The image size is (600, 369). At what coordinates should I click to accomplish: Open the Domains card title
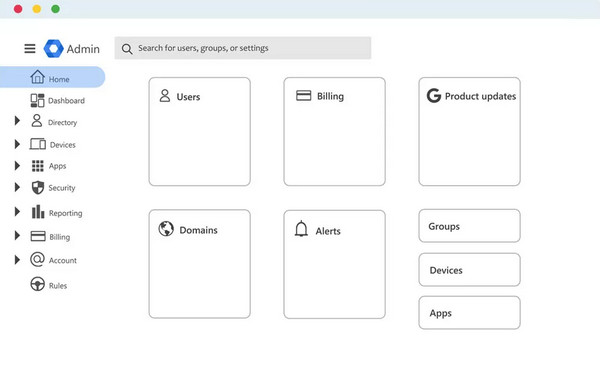pyautogui.click(x=198, y=230)
